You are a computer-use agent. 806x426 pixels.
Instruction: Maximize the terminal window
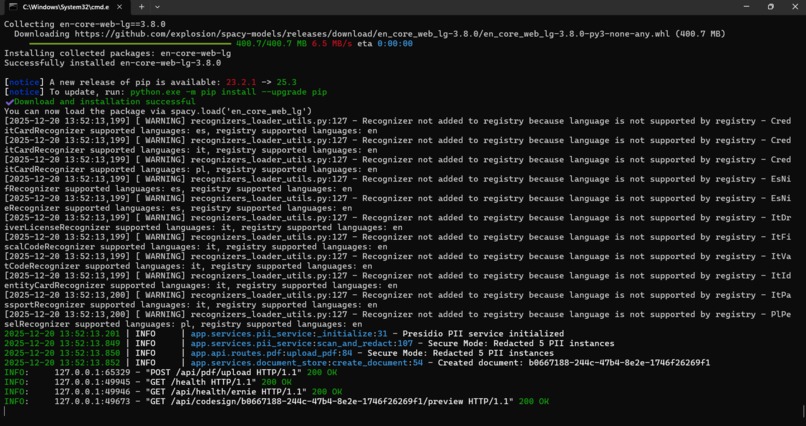[x=771, y=7]
